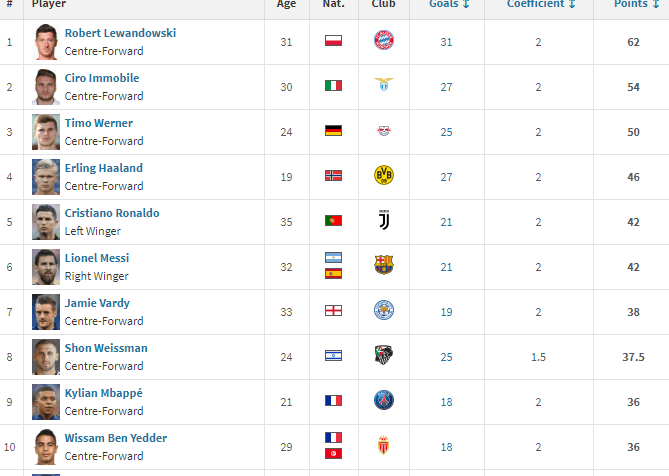Viewport: 669px width, 476px height.
Task: Sort table by Points column
Action: pos(637,4)
